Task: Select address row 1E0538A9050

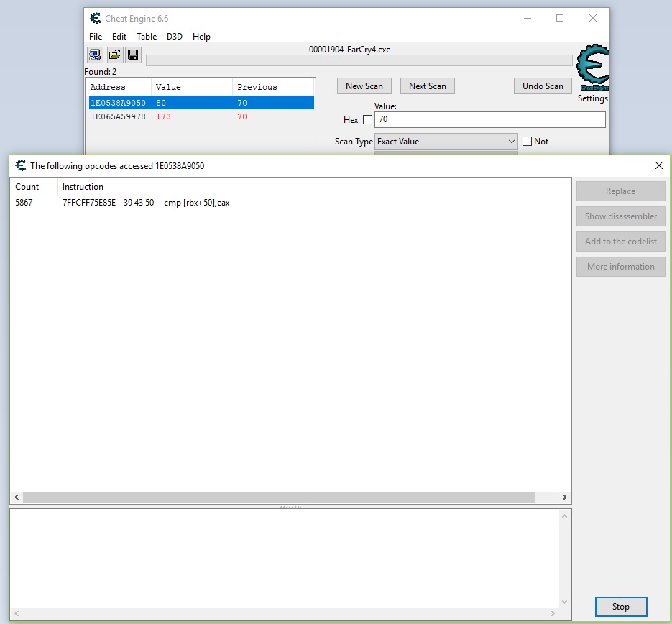Action: [201, 103]
